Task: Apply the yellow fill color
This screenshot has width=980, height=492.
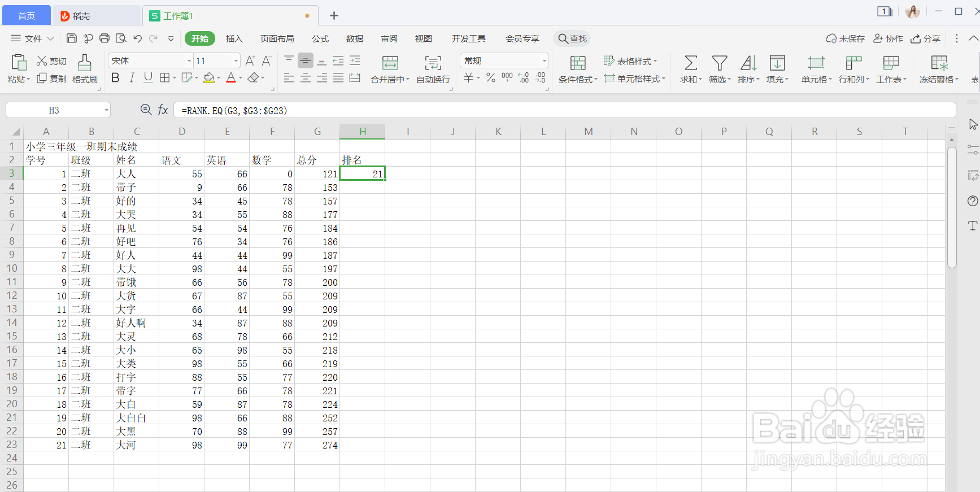Action: coord(209,78)
